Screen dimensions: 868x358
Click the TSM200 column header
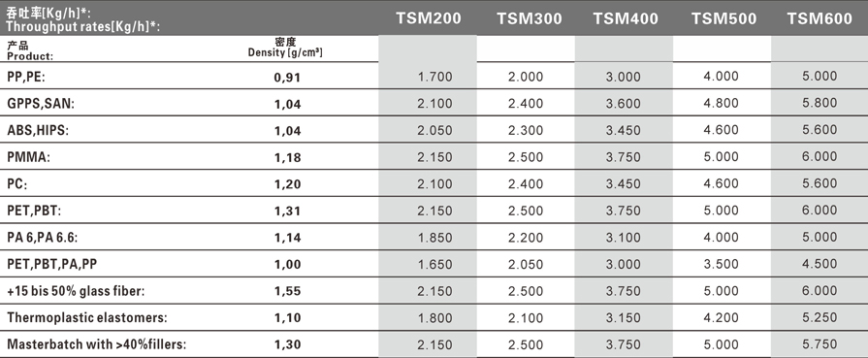pos(428,18)
